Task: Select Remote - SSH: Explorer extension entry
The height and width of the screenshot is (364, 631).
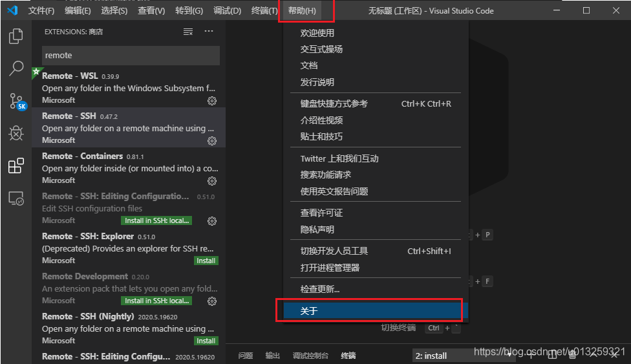Action: coord(129,248)
